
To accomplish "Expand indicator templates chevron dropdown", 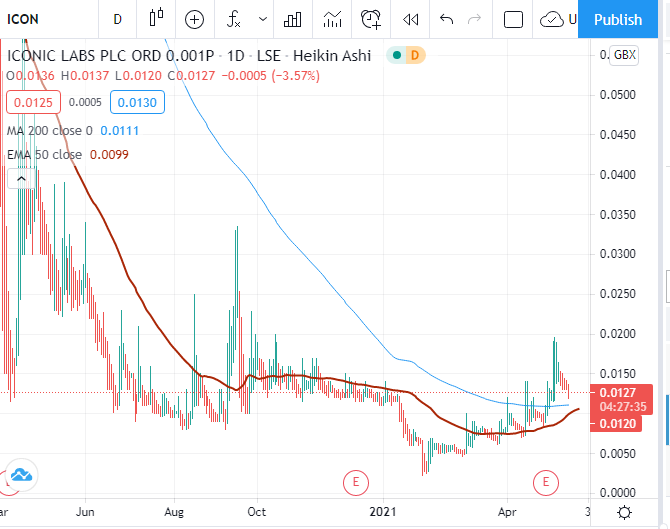I will (263, 19).
